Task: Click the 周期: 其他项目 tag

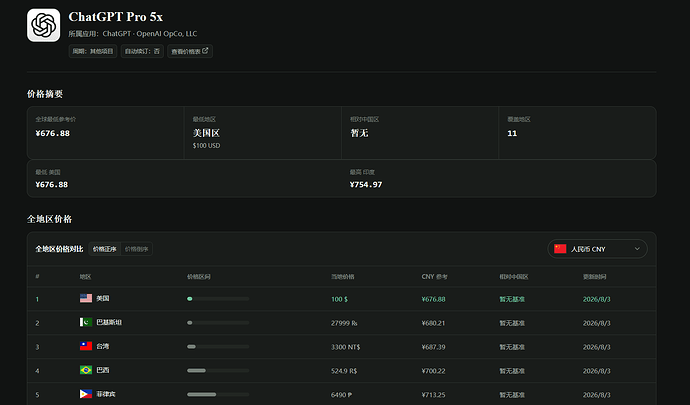Action: pos(93,51)
